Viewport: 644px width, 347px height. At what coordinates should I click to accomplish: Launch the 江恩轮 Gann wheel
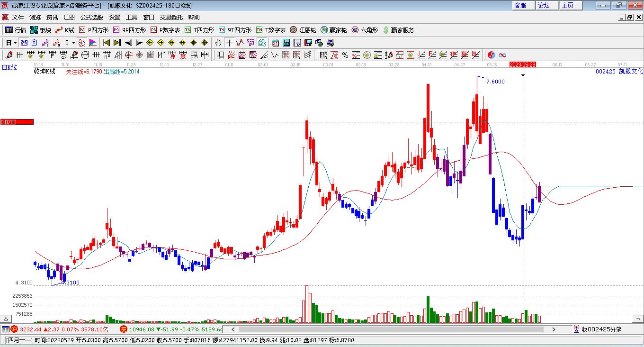coord(303,30)
